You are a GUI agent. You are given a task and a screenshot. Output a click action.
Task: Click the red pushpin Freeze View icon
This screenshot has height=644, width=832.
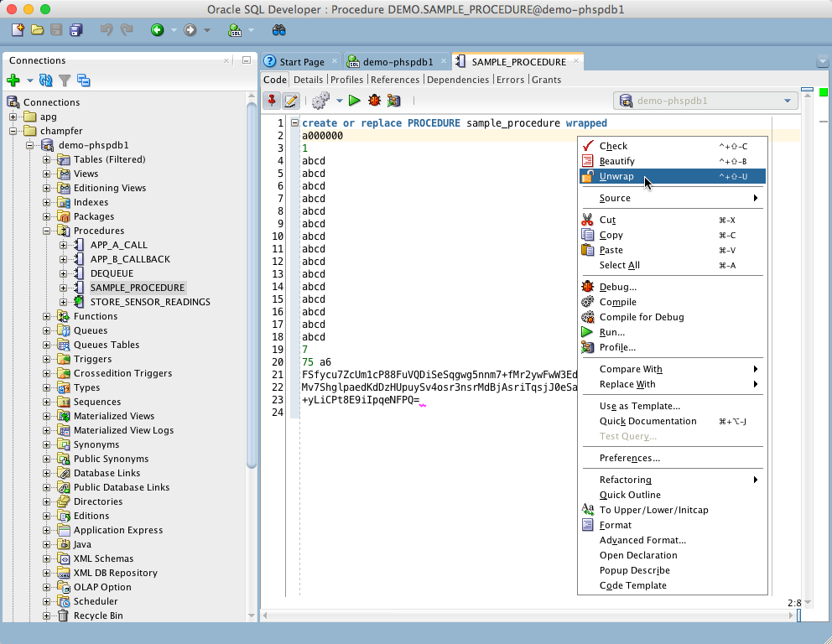[272, 101]
